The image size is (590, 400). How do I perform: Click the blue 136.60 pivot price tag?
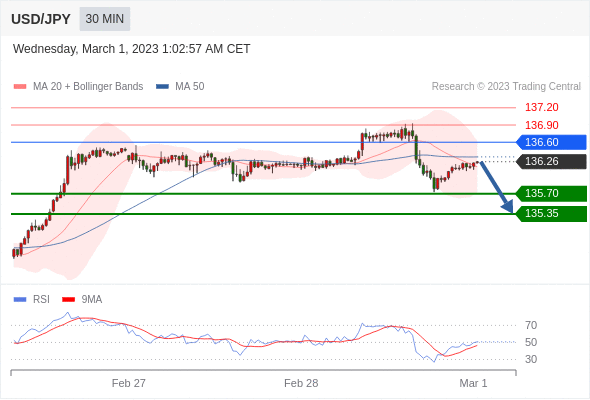click(x=551, y=142)
